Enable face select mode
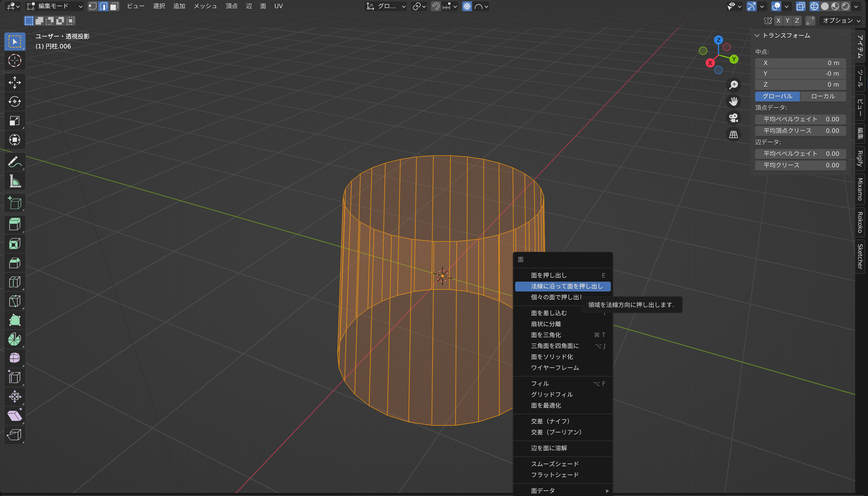The width and height of the screenshot is (868, 496). [114, 6]
